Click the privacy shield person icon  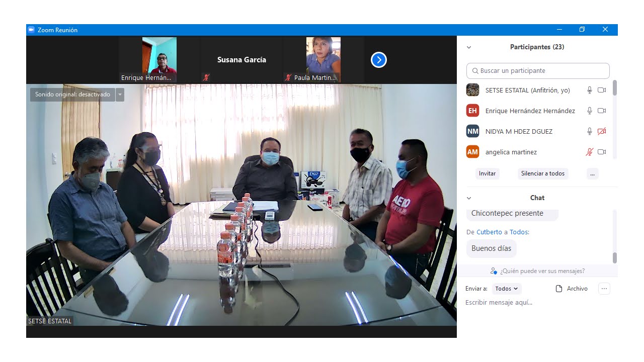[x=494, y=271]
